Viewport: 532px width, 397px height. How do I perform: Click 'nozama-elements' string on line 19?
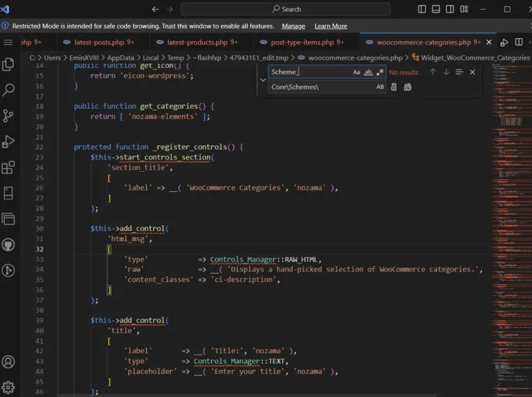coord(163,116)
